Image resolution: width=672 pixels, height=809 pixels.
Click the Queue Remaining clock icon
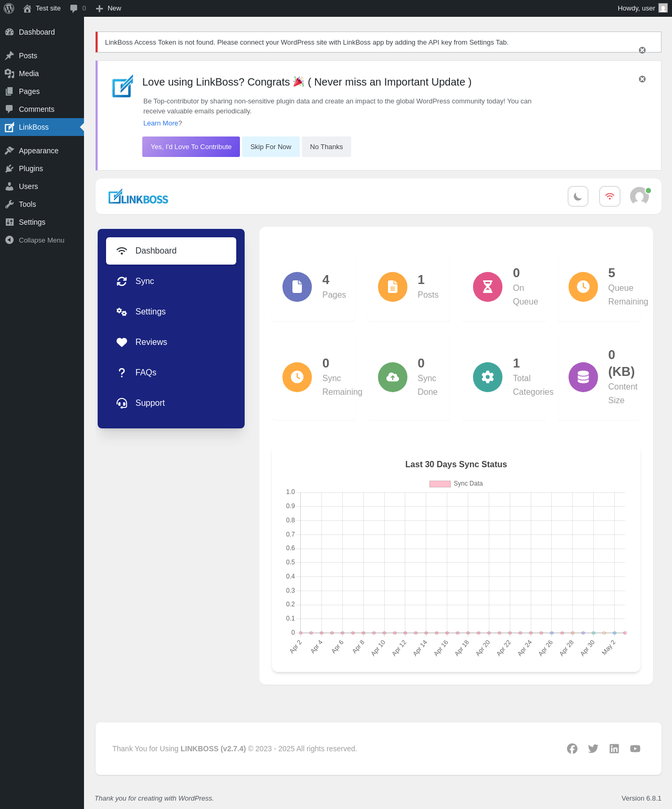pyautogui.click(x=583, y=287)
